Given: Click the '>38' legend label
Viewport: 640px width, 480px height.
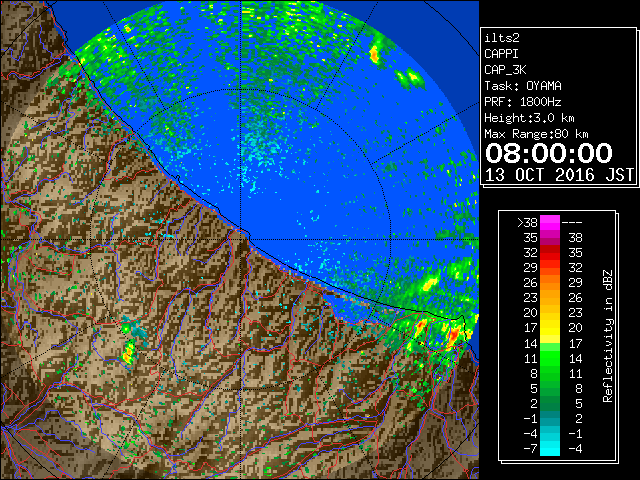Looking at the screenshot, I should (x=527, y=223).
